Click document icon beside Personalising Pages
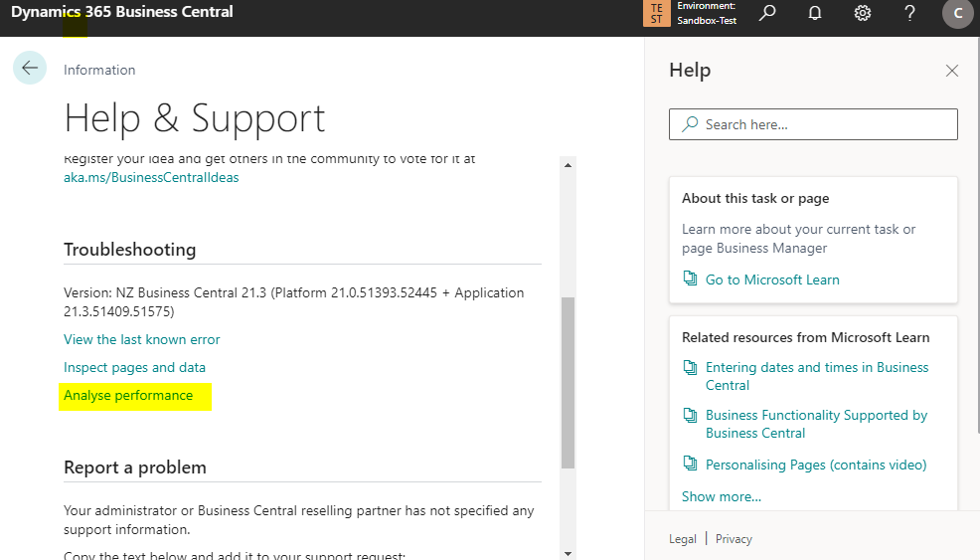Screen dimensions: 980x560 coord(690,464)
